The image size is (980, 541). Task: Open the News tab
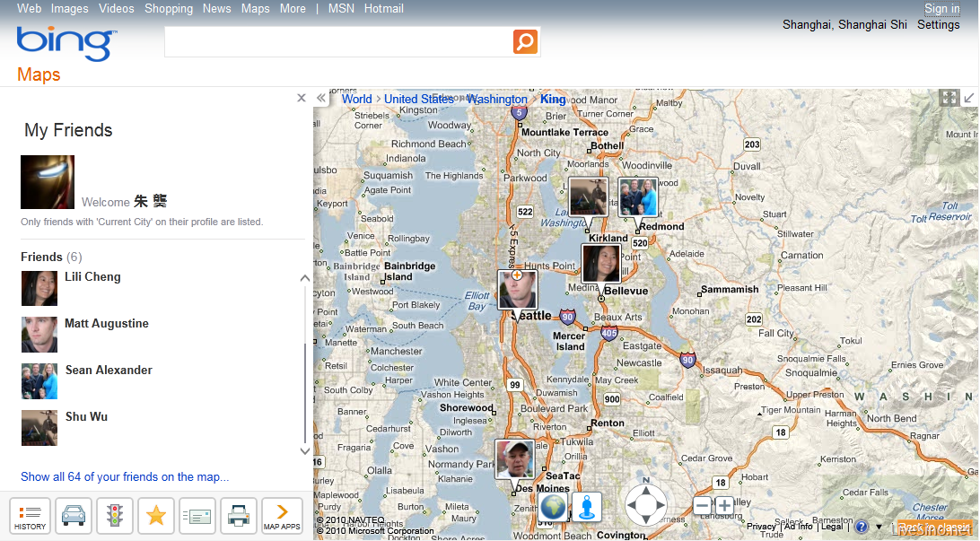pos(217,9)
